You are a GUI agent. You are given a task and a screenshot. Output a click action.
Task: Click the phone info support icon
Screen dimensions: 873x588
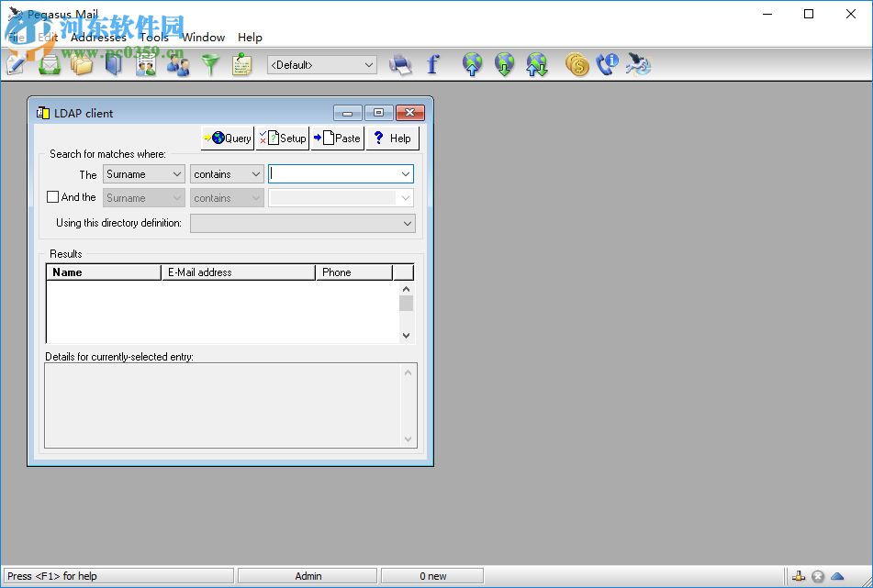(608, 64)
